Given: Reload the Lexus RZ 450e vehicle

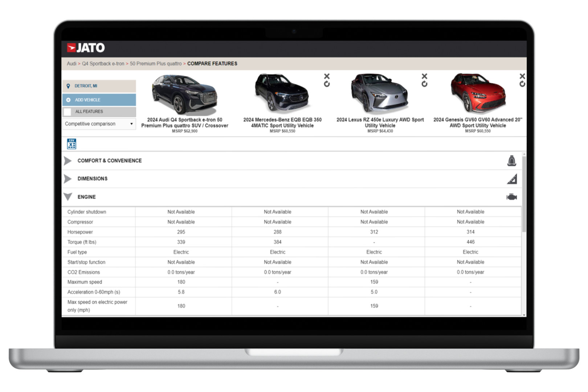Looking at the screenshot, I should [424, 84].
